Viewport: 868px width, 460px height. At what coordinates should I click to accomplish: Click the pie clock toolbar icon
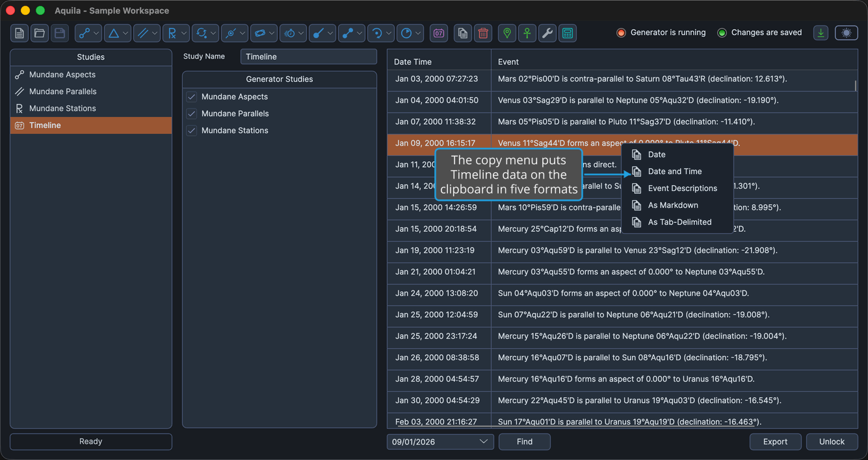pos(406,33)
